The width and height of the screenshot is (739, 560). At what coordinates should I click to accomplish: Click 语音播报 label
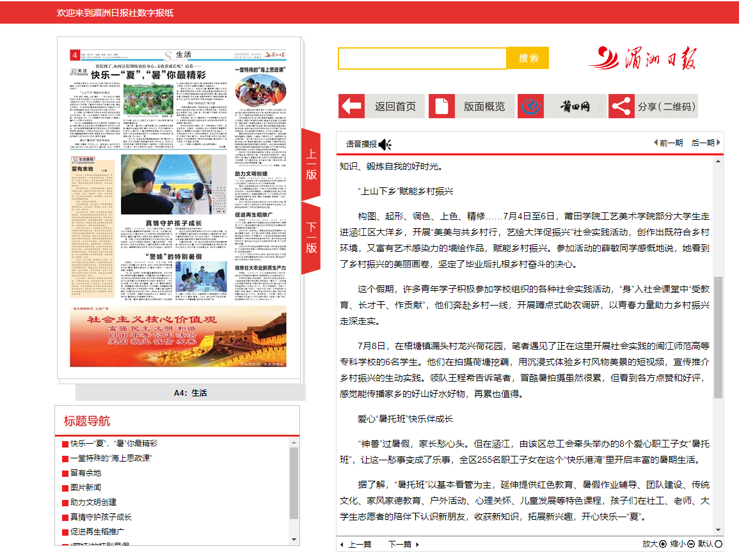coord(361,144)
